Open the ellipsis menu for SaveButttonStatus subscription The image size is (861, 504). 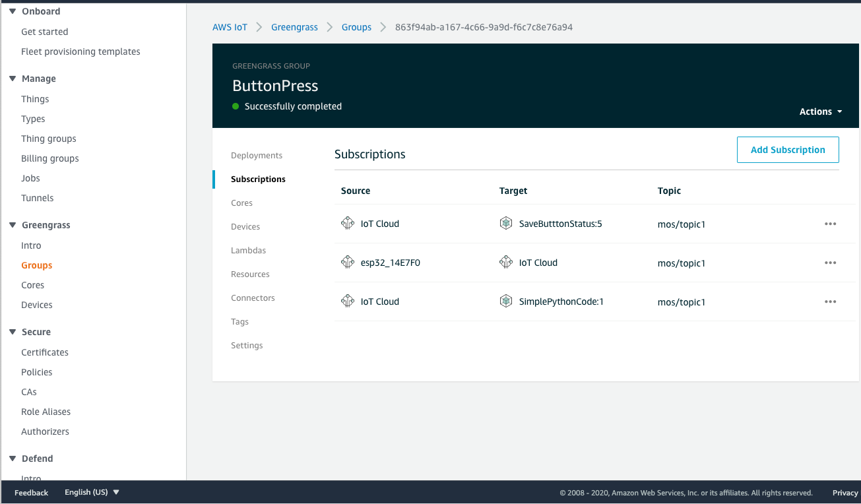830,224
